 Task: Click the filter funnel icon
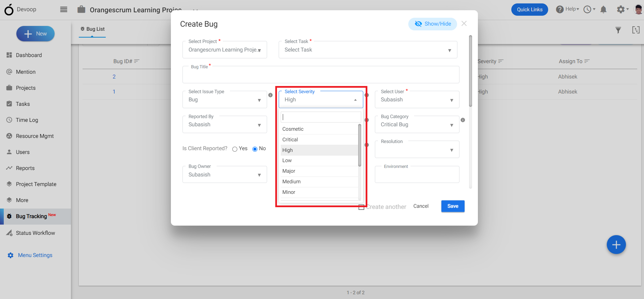(x=618, y=30)
